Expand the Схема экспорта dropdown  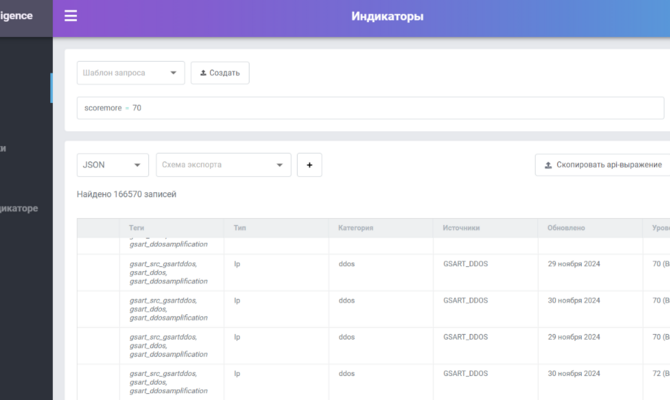[223, 165]
